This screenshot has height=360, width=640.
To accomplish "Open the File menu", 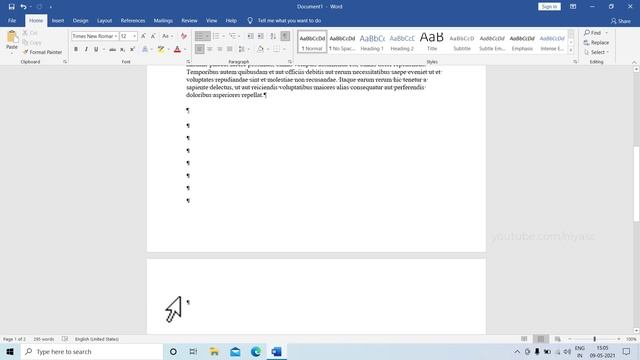I will click(x=12, y=20).
